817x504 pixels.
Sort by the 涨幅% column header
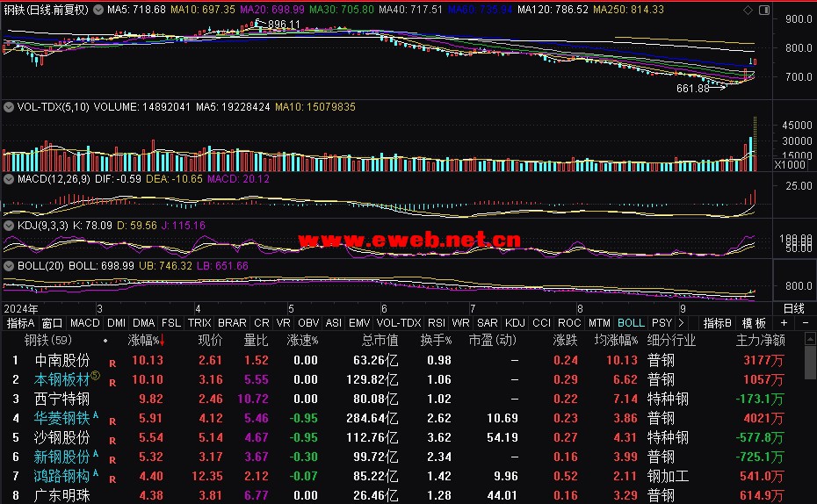point(147,341)
